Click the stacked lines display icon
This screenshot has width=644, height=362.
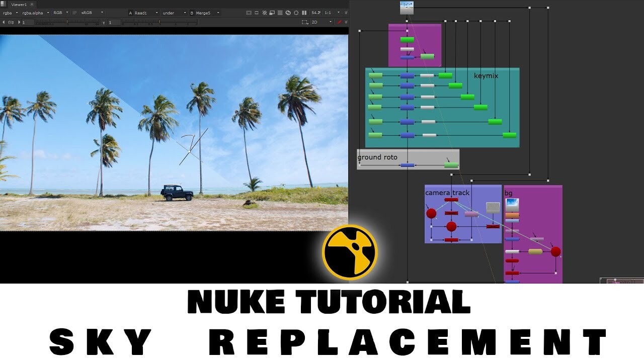[280, 13]
